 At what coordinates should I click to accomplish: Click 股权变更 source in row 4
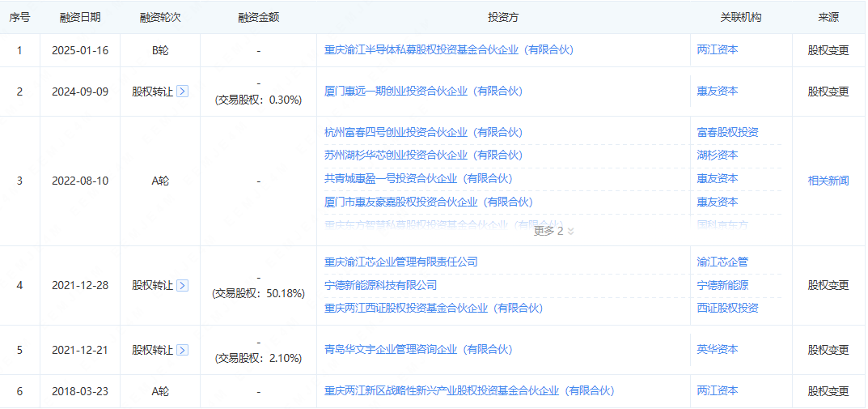pos(828,285)
